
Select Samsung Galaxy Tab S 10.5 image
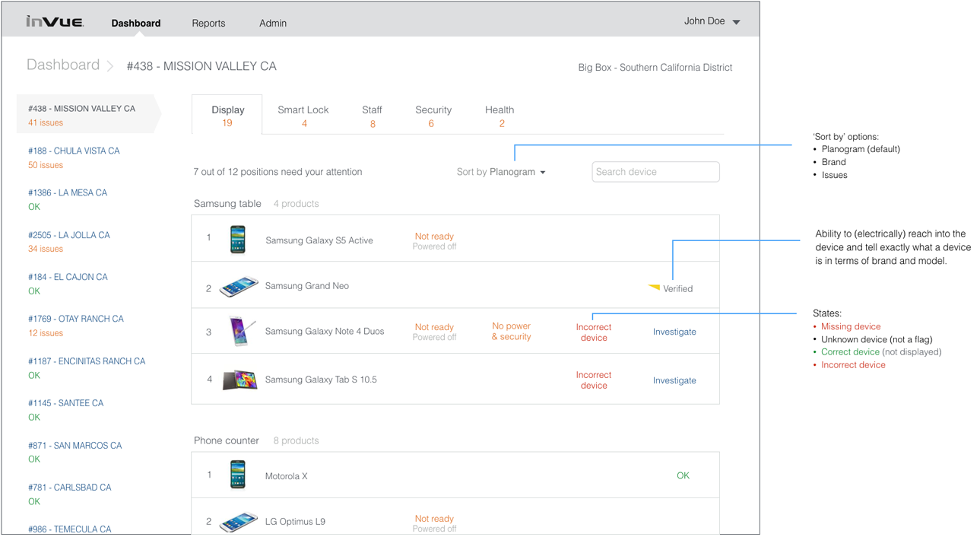click(239, 380)
